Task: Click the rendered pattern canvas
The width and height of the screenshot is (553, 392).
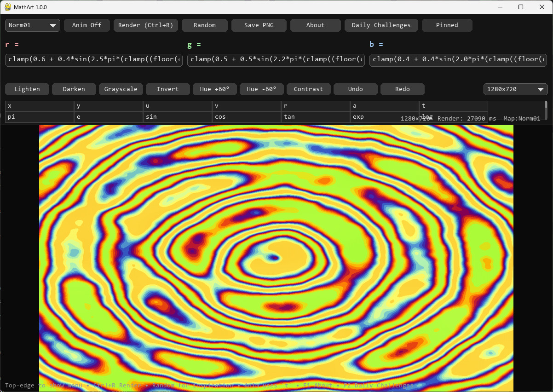Action: 276,258
